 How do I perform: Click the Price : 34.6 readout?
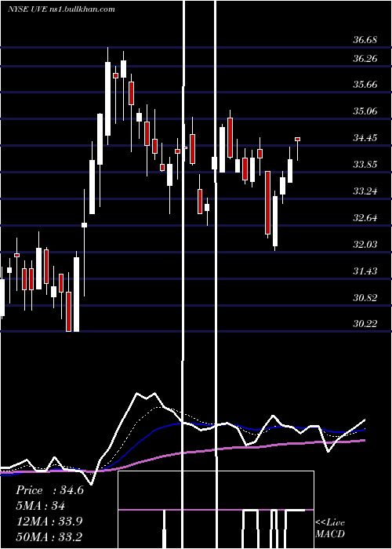(49, 490)
